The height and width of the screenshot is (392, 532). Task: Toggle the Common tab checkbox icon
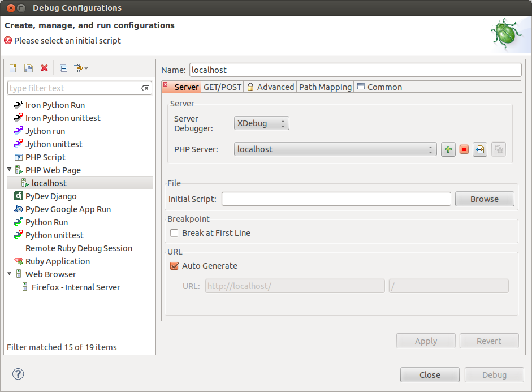(360, 87)
